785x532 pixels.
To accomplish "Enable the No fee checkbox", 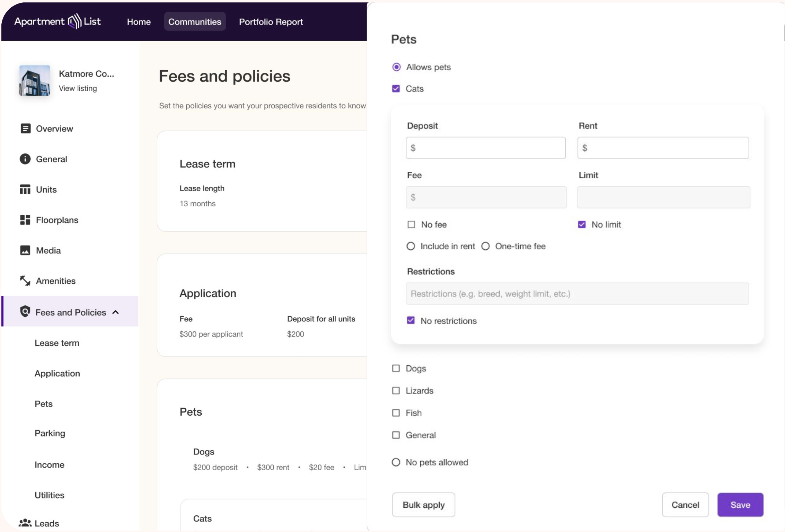I will coord(411,224).
